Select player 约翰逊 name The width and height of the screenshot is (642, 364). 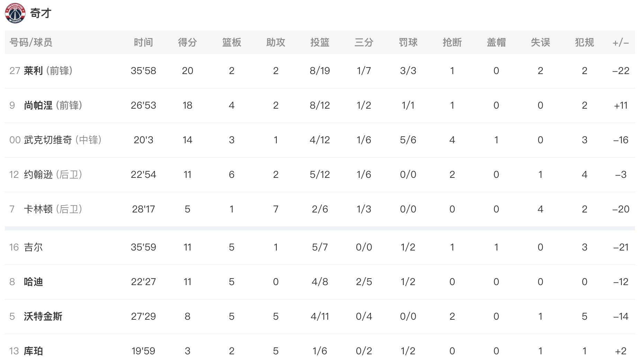point(38,174)
